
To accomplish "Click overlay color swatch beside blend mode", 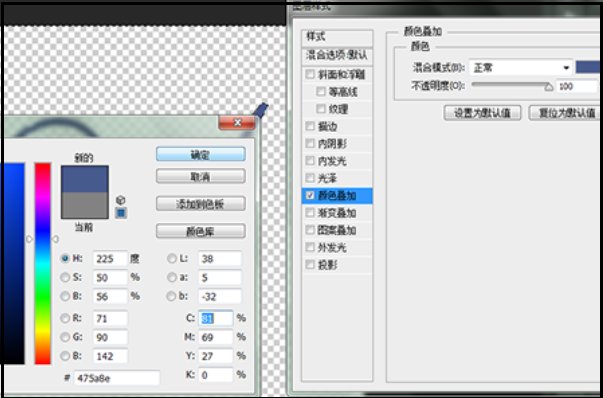I will click(x=587, y=67).
